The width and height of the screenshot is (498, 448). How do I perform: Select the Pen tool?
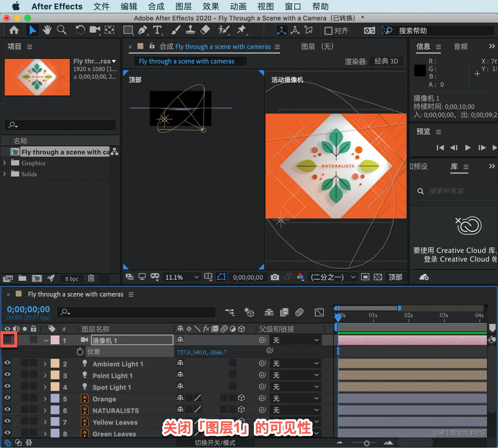coord(143,30)
